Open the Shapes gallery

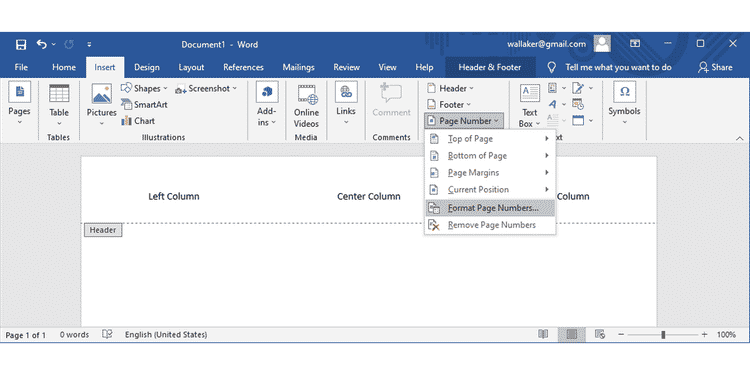coord(144,88)
